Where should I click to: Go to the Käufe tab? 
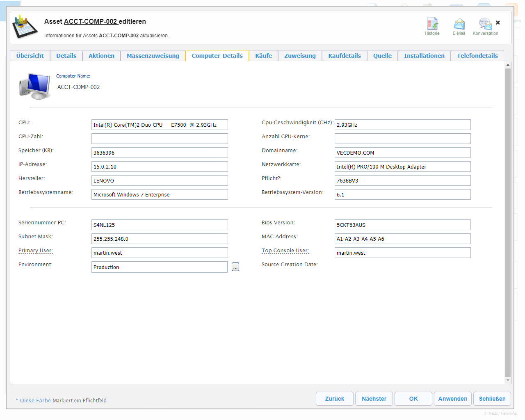[264, 56]
